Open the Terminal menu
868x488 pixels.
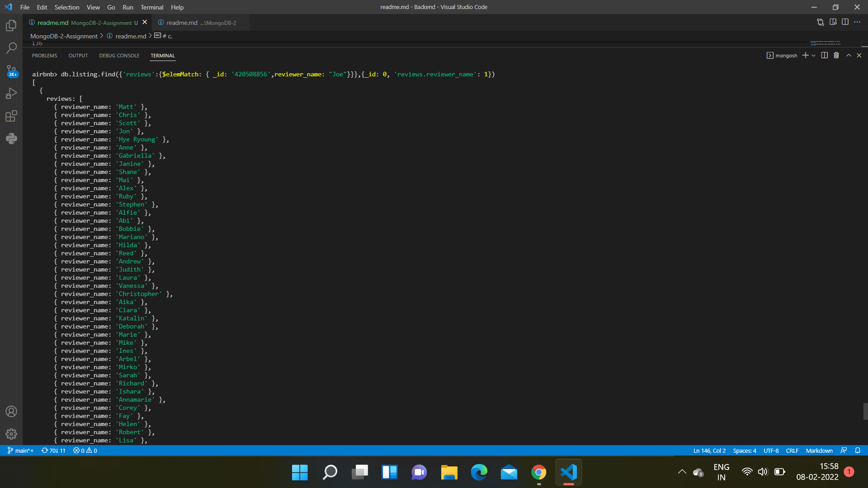click(152, 7)
